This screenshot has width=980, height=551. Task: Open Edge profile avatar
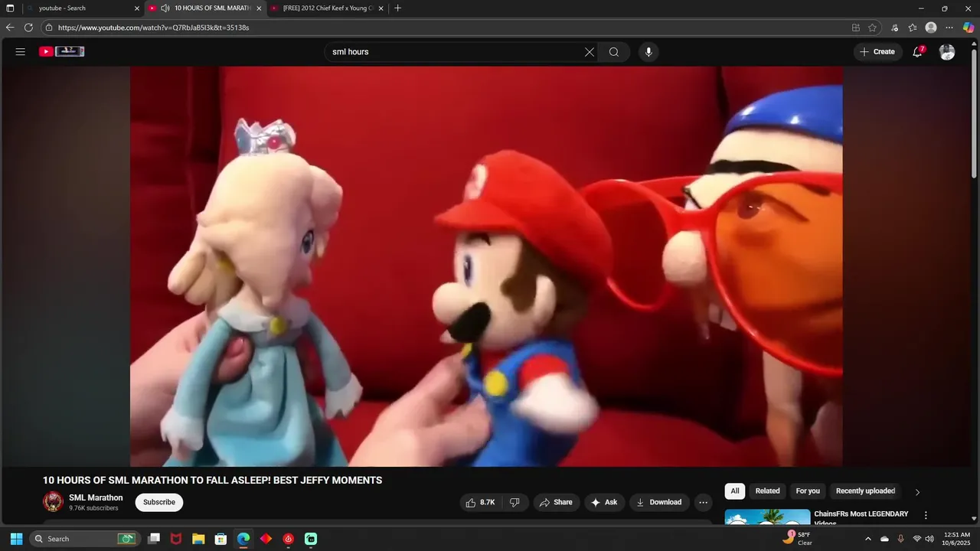coord(931,28)
